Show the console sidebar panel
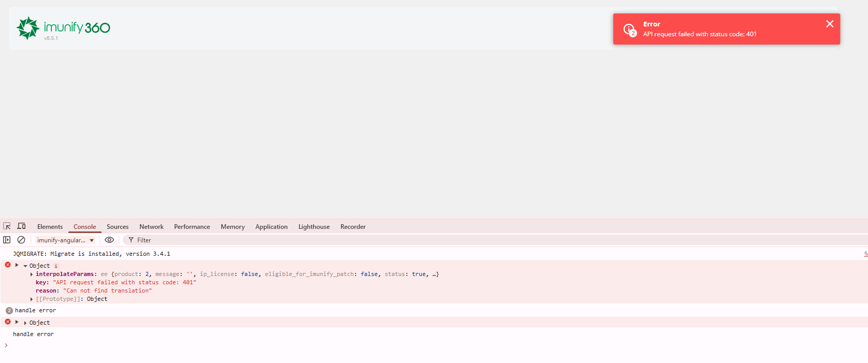This screenshot has height=363, width=868. point(7,240)
